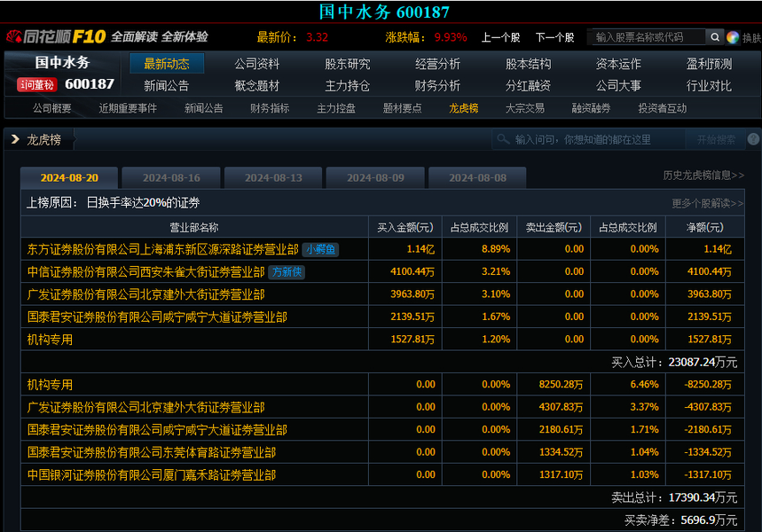Click the arrow icon beside 龙虎榜 heading
Screen dimensions: 762x532
pyautogui.click(x=15, y=139)
